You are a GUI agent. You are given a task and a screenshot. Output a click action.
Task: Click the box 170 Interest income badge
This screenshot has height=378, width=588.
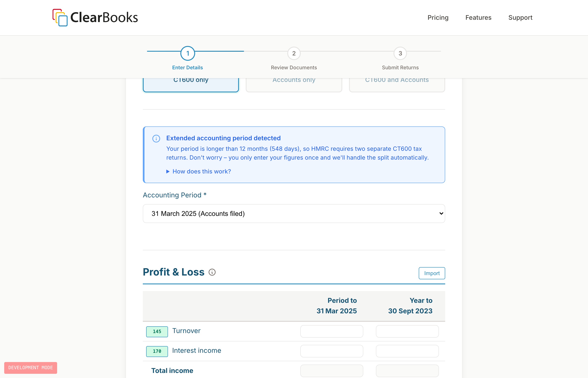tap(157, 351)
